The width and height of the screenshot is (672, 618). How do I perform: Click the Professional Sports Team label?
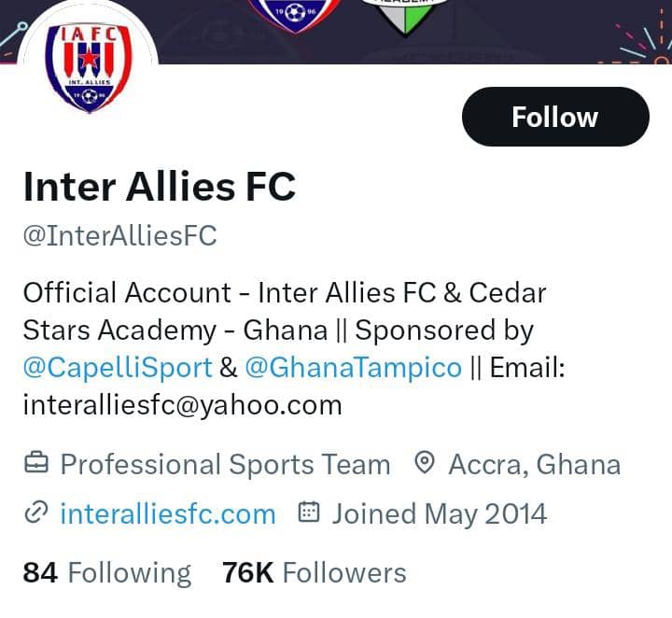coord(225,464)
